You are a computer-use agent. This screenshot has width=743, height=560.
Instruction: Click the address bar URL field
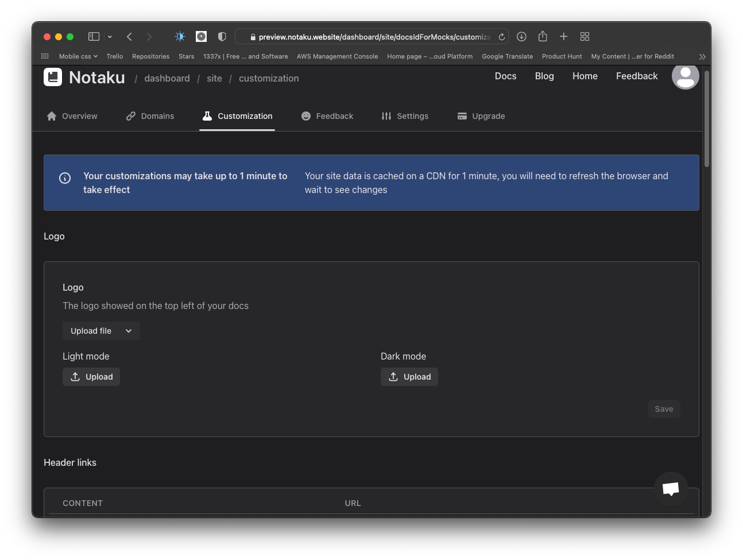372,37
